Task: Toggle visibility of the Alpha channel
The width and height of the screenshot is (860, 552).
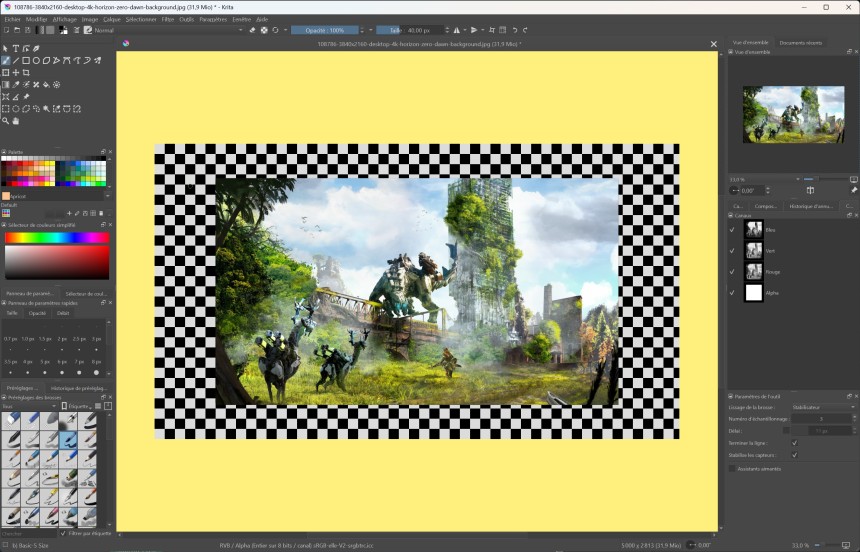Action: point(732,293)
